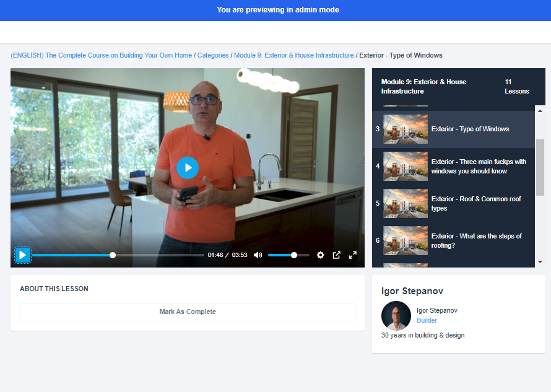Viewport: 551px width, 392px height.
Task: Click thumbnail of lesson 5
Action: (x=405, y=204)
